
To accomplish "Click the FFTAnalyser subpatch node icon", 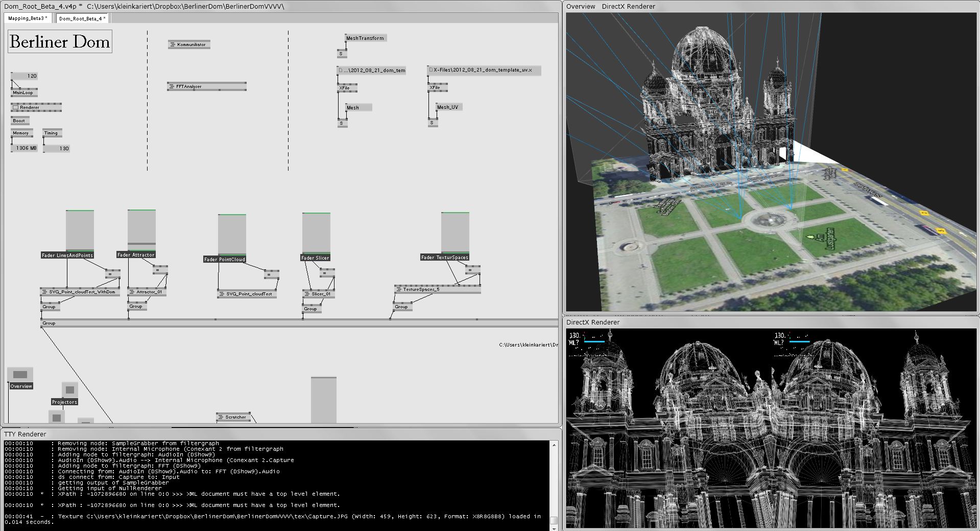I will 171,87.
